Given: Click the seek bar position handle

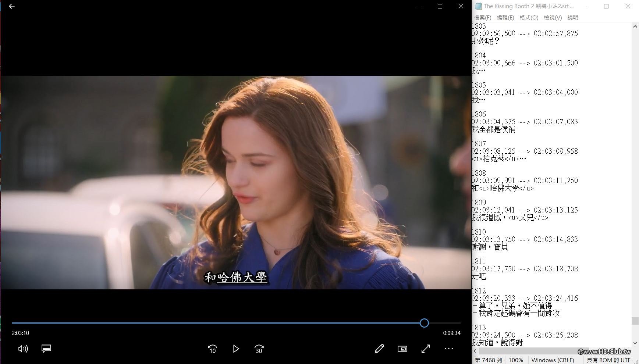Looking at the screenshot, I should [x=424, y=323].
